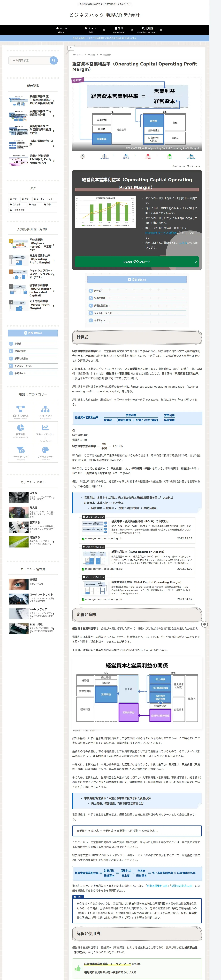Click the 経営分析 purple category label
The width and height of the screenshot is (221, 980).
pos(78,80)
